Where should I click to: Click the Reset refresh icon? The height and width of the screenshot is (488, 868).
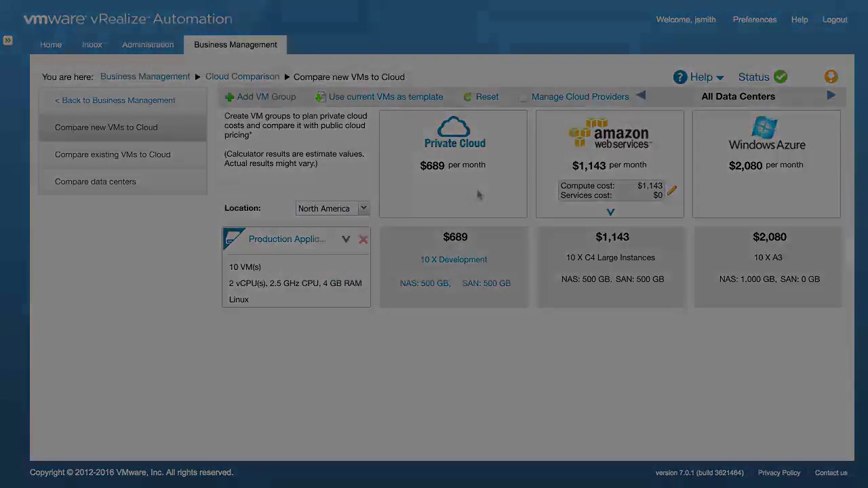tap(467, 97)
